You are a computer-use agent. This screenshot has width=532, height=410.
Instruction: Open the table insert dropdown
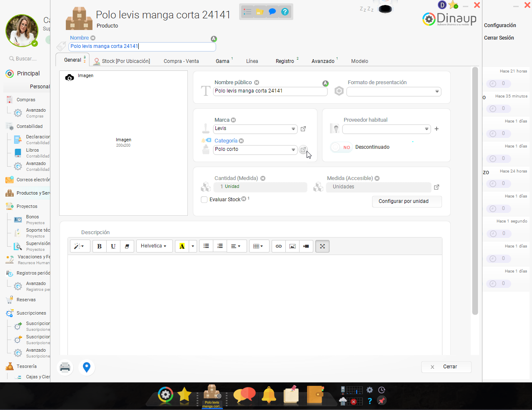coord(259,246)
